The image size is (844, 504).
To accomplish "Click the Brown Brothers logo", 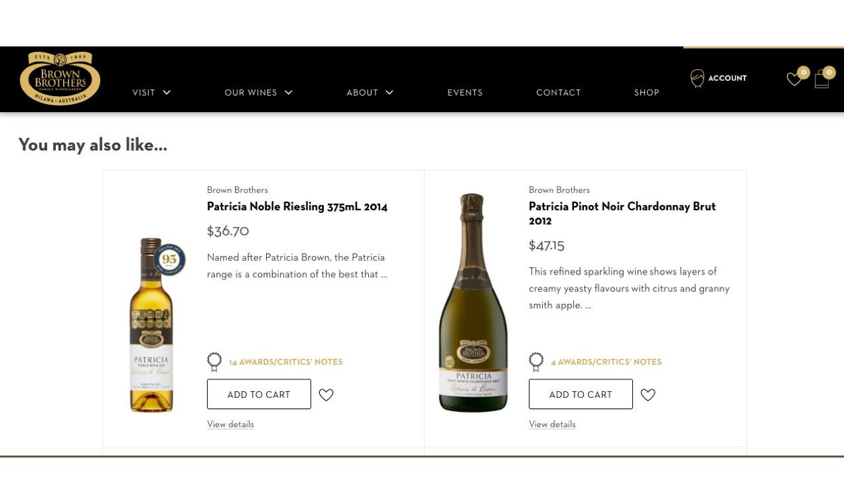I will pos(60,79).
